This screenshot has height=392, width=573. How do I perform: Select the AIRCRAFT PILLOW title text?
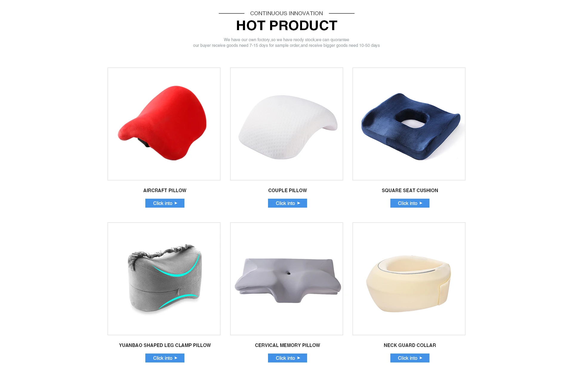click(165, 190)
